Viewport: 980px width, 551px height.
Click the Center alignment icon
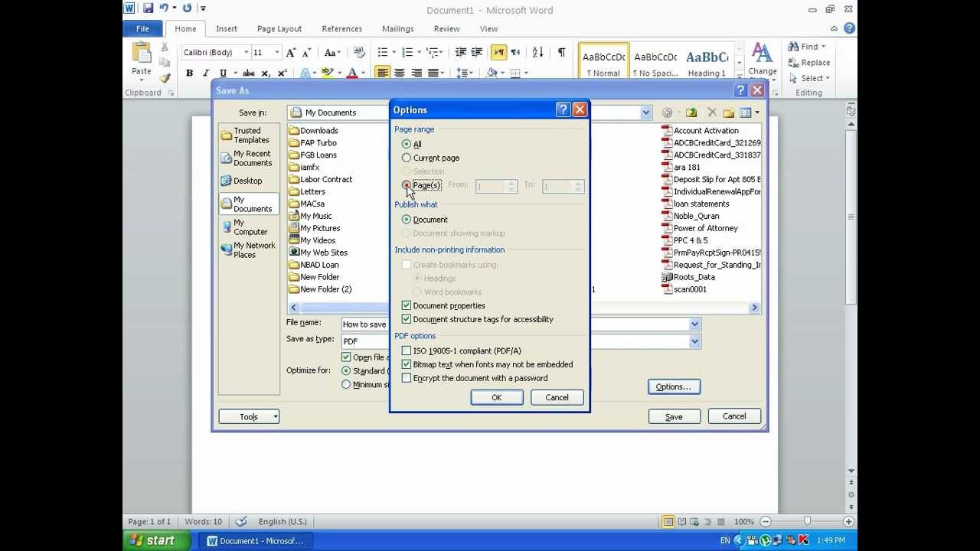coord(400,73)
